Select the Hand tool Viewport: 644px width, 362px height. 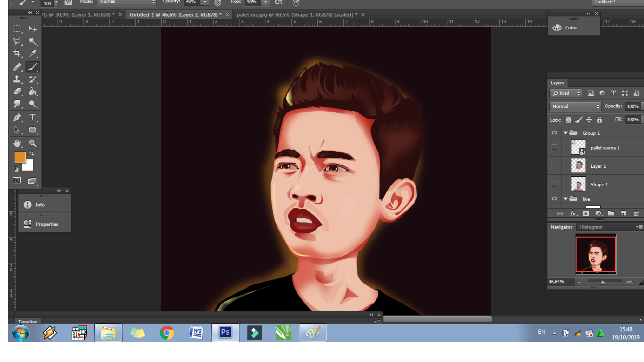(x=17, y=143)
